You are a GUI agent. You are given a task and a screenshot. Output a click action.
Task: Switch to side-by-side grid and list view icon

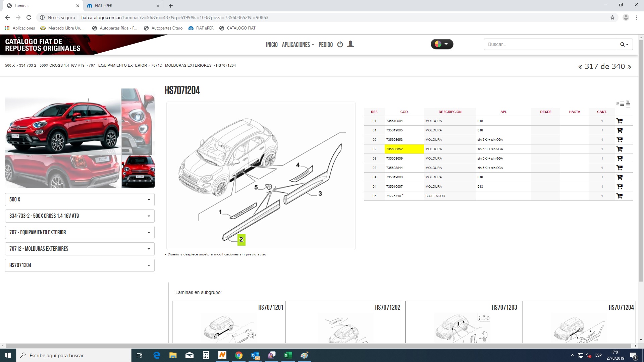point(620,104)
